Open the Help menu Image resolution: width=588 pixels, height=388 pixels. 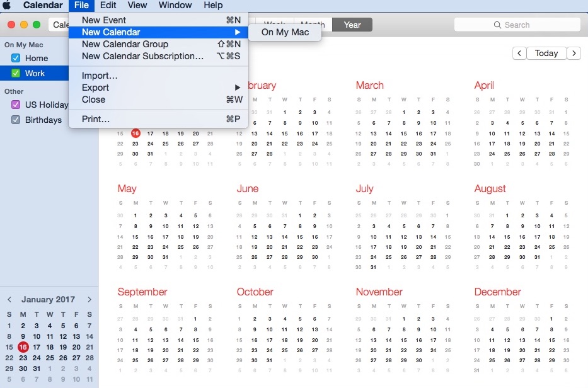pyautogui.click(x=213, y=5)
